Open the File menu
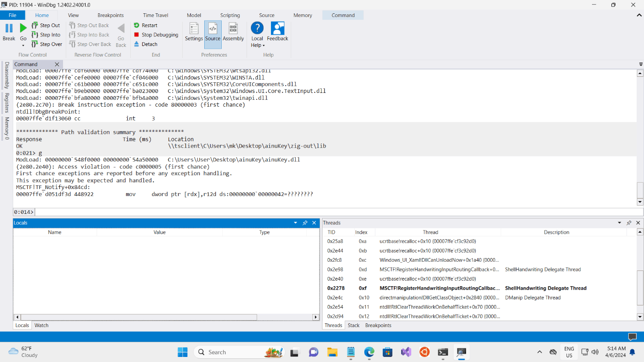644x362 pixels. (x=12, y=15)
